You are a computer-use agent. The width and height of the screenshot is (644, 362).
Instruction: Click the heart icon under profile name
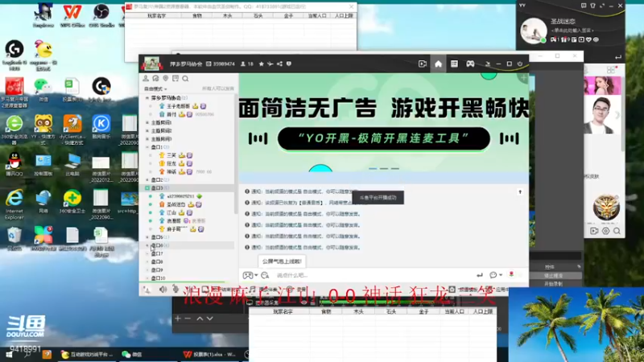(588, 39)
